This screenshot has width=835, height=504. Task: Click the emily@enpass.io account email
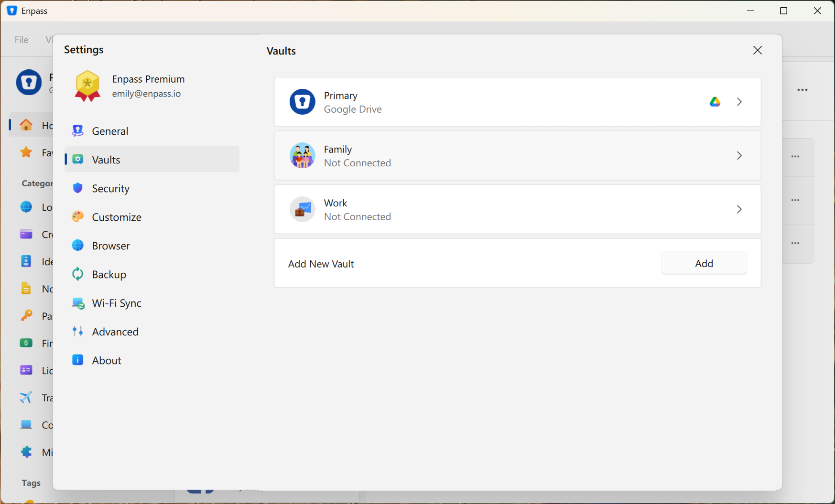pos(146,94)
